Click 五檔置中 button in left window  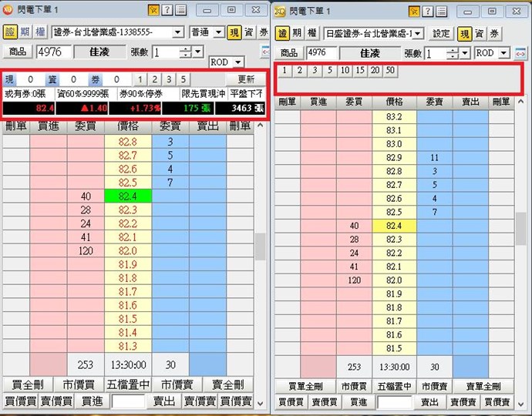[128, 384]
